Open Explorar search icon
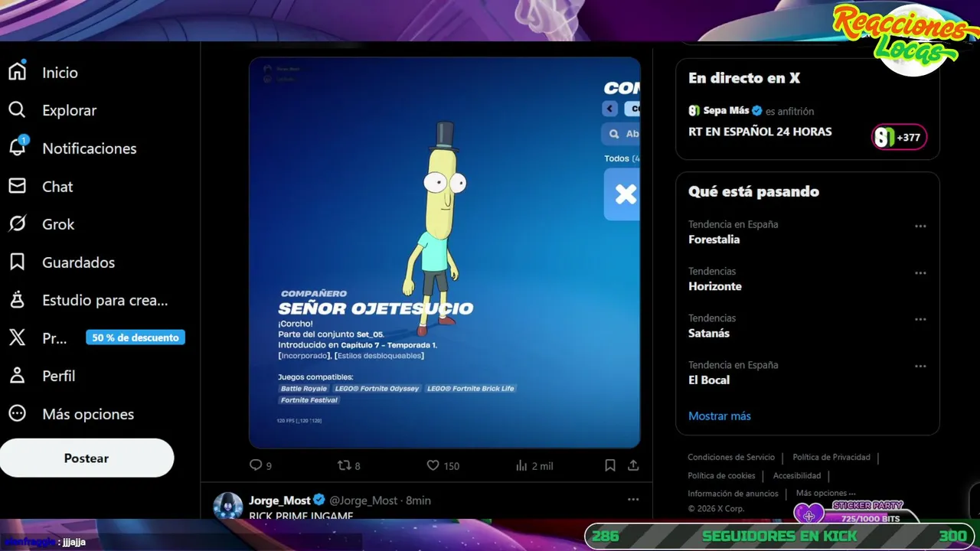 pos(17,110)
